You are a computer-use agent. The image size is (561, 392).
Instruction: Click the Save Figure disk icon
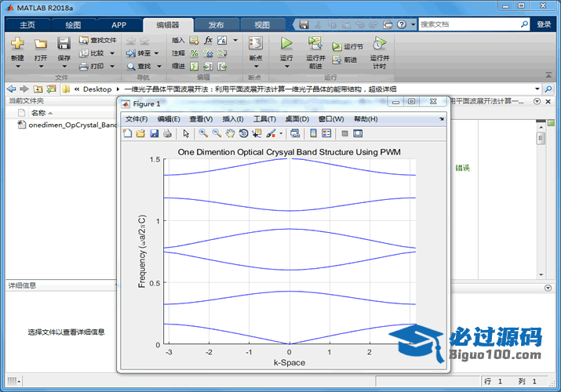coord(155,133)
